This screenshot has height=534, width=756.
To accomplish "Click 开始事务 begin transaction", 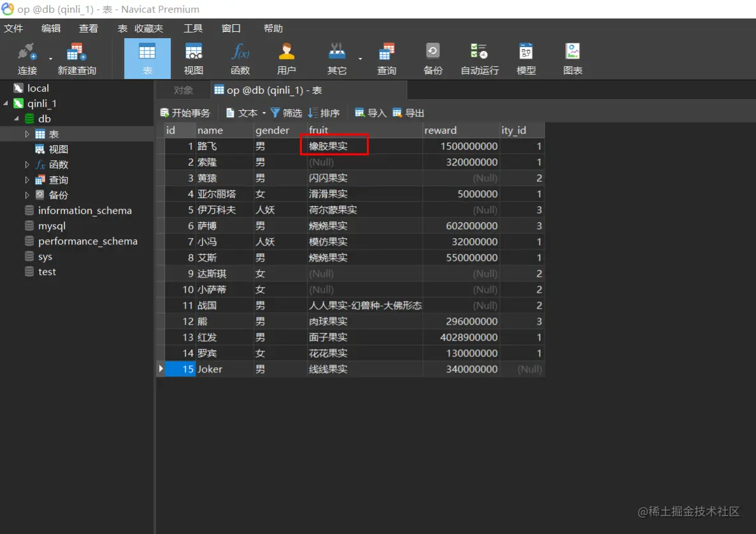I will click(x=185, y=113).
